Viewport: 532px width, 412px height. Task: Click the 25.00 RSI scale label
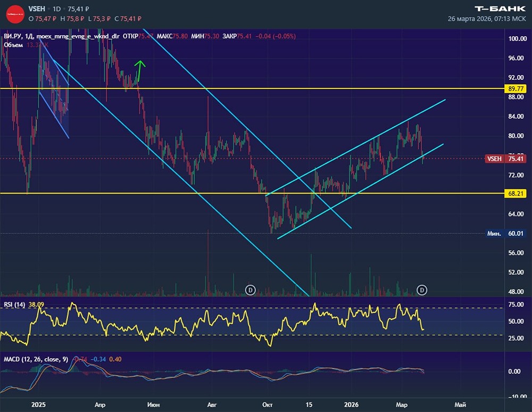tap(516, 338)
